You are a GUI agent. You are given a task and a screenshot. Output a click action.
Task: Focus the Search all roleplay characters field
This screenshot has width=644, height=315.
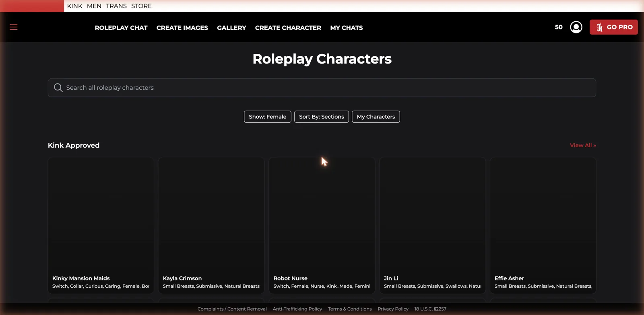pyautogui.click(x=322, y=88)
